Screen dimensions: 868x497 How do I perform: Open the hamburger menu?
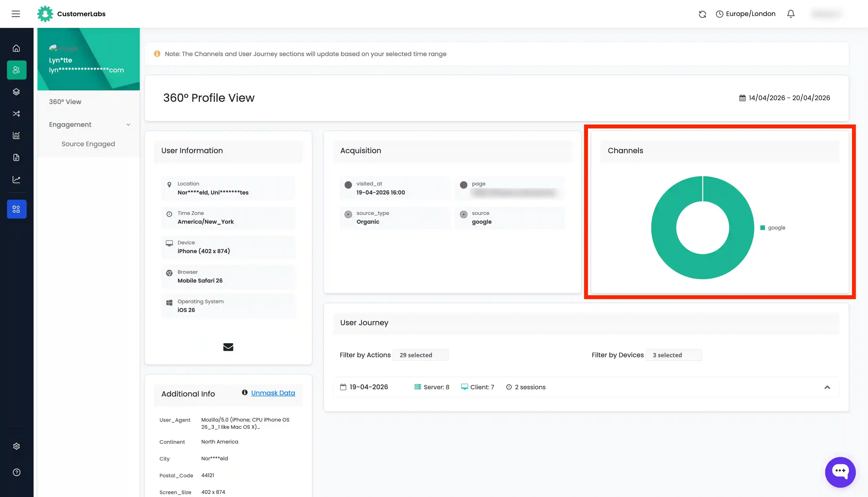pos(16,14)
